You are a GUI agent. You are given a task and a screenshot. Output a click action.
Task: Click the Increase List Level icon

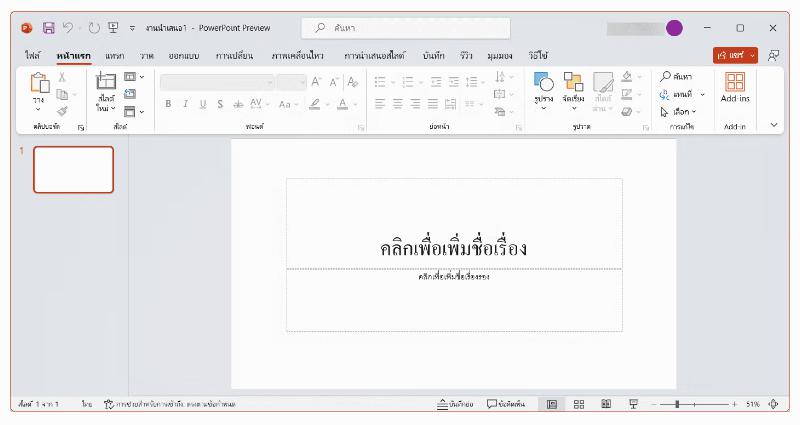pos(453,82)
